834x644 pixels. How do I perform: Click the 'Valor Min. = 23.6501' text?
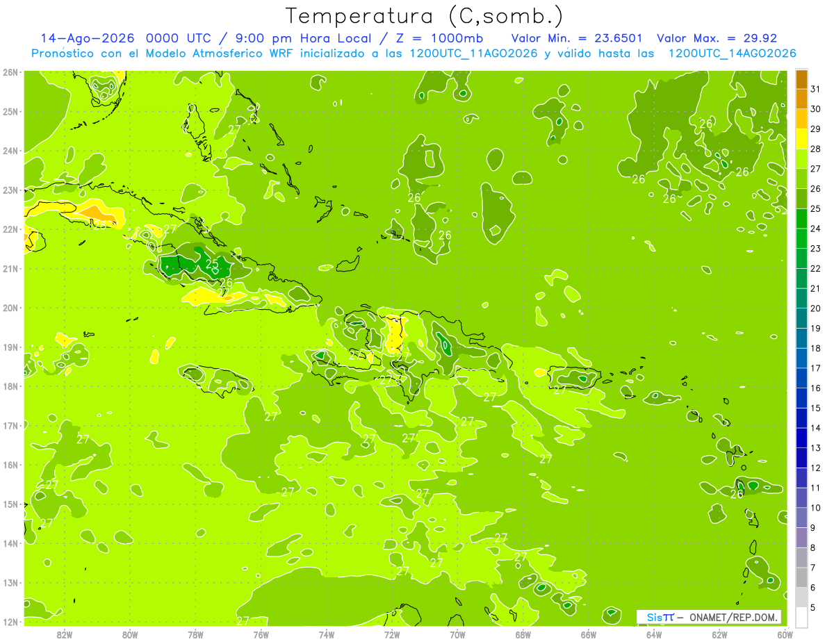click(x=577, y=38)
